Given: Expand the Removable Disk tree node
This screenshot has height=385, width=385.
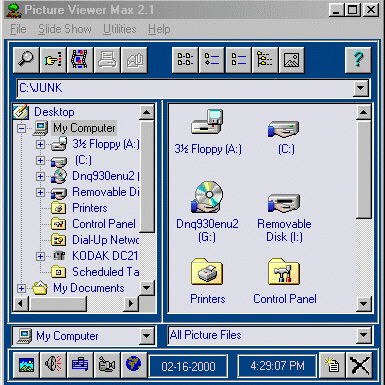Looking at the screenshot, I should tap(40, 192).
